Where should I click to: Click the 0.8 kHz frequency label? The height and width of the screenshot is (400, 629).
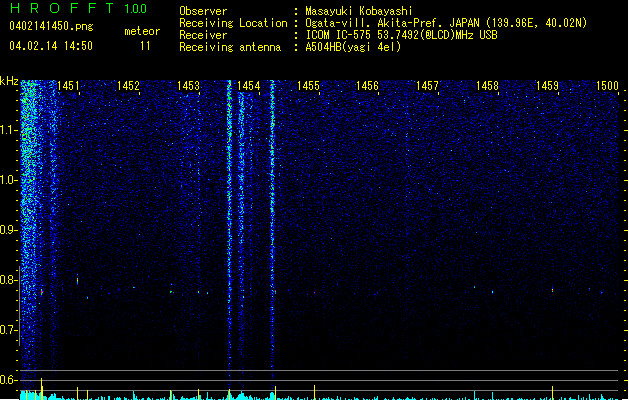[8, 280]
